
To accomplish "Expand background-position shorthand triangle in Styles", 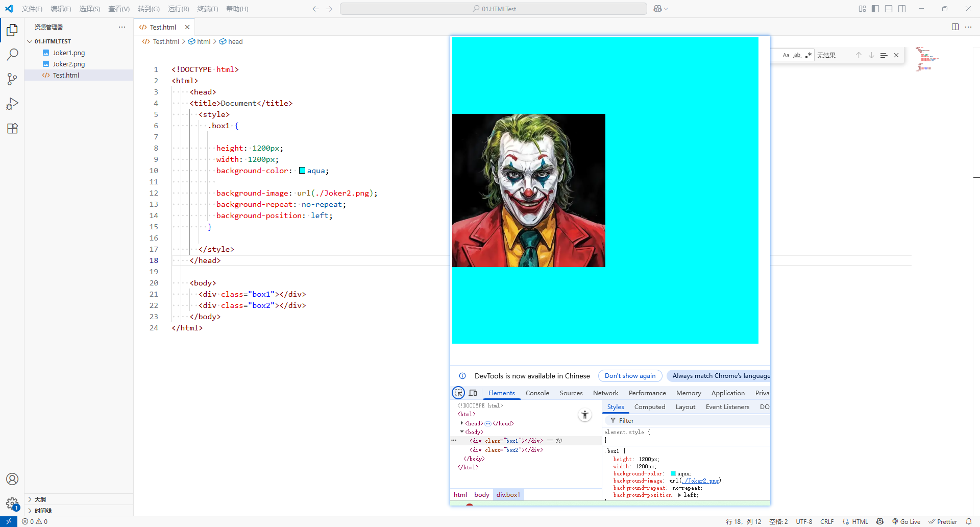I will (679, 495).
